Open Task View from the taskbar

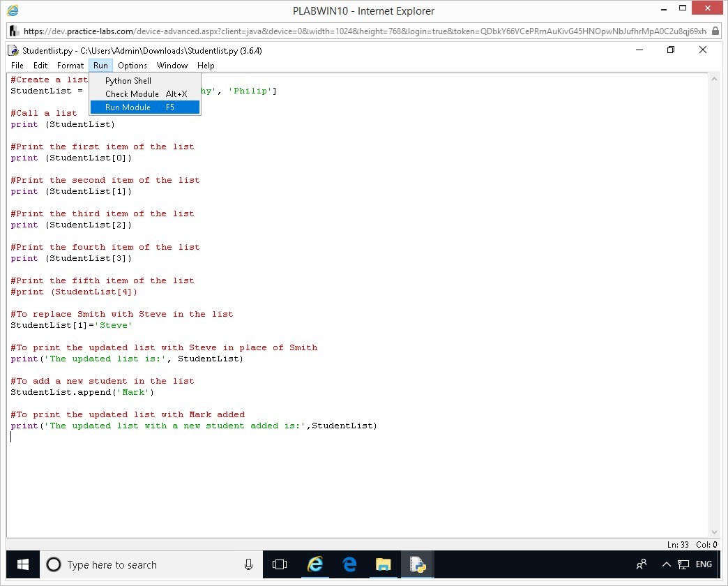tap(280, 564)
